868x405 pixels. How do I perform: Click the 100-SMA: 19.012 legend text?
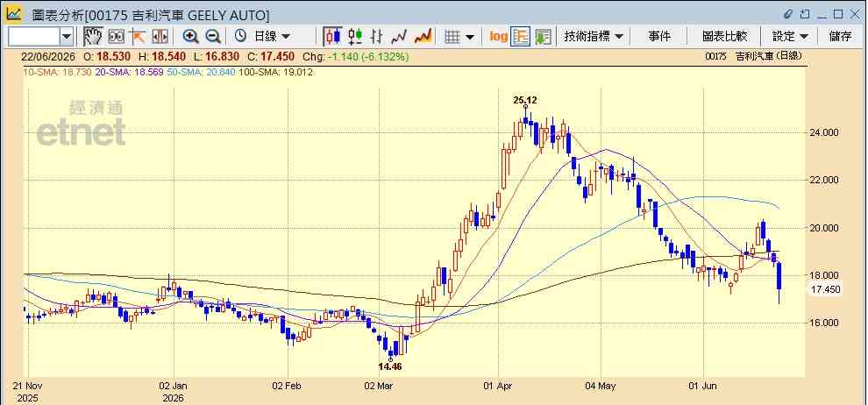(275, 72)
